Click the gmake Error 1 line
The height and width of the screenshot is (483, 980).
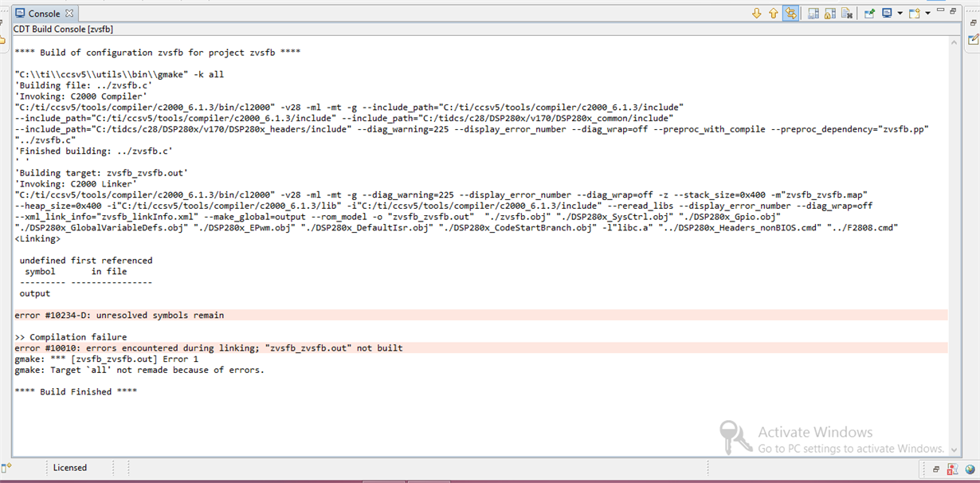(x=107, y=359)
